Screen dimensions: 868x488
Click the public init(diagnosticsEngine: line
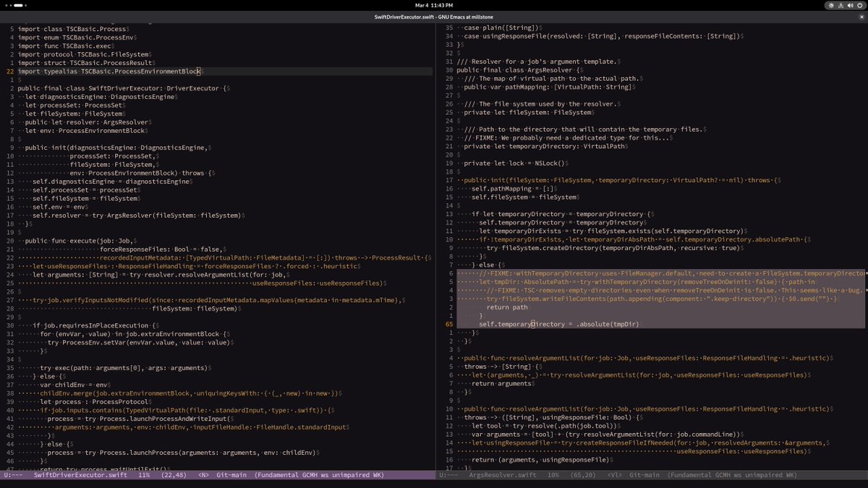coord(117,147)
